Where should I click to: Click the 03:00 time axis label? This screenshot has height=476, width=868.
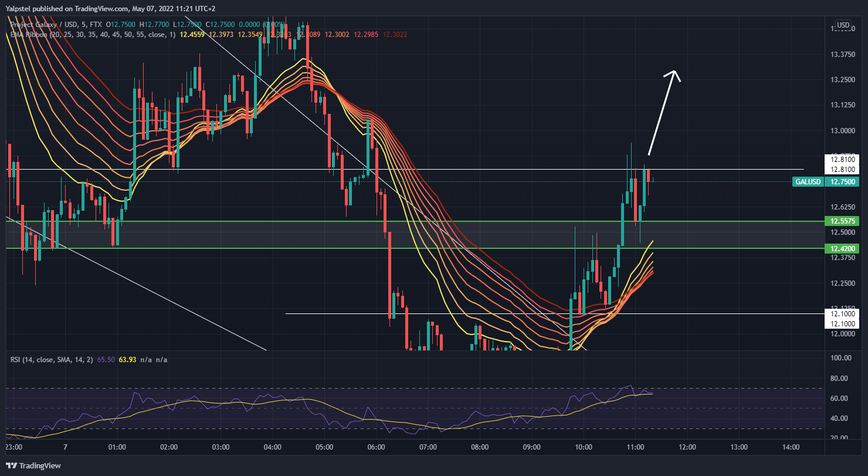221,447
